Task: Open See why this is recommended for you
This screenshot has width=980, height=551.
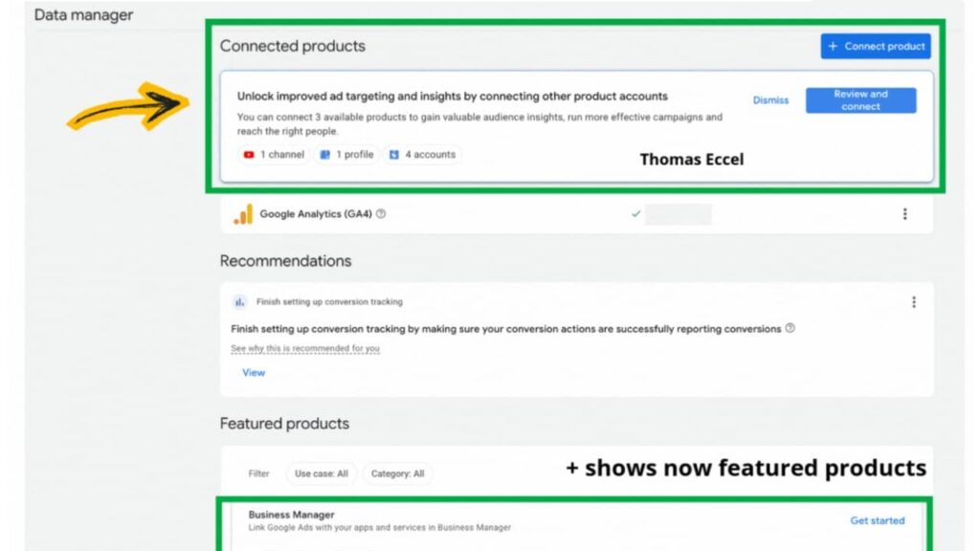Action: pos(304,348)
